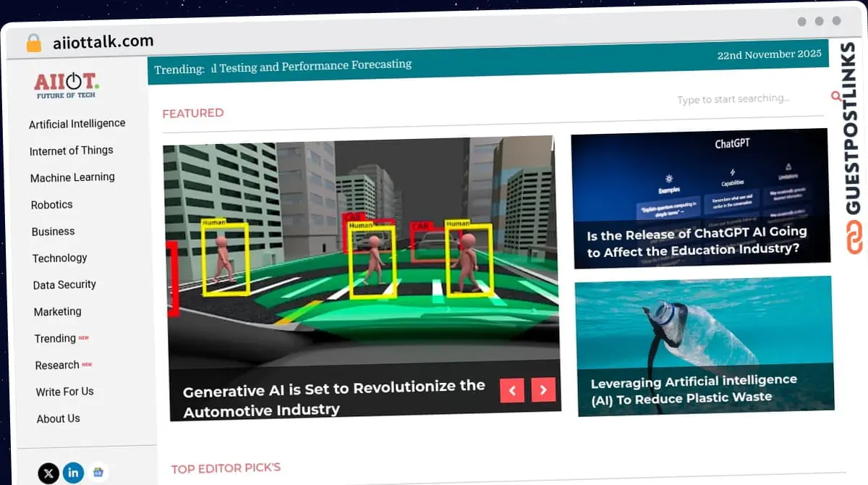Select Robotics in the sidebar

[52, 205]
